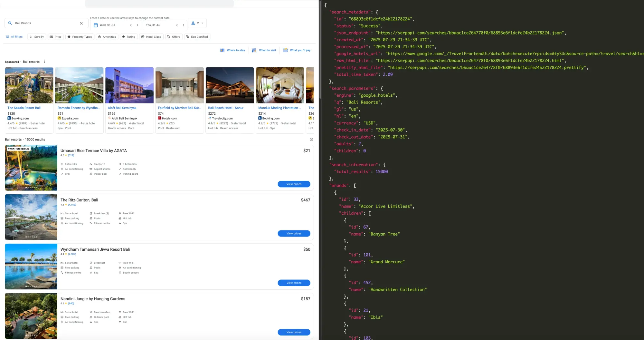Click results info circle icon
Screen dimensions: 644x340
311,140
